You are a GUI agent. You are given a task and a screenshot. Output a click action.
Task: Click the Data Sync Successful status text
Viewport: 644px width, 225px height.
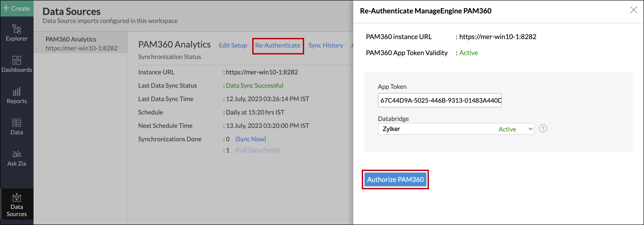(254, 86)
